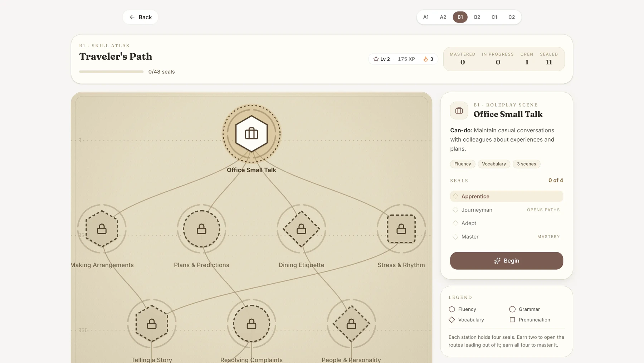Click the streak flame icon
644x363 pixels.
click(425, 59)
